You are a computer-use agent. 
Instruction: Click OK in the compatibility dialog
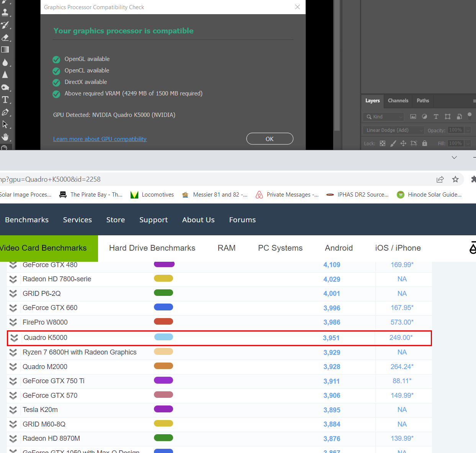click(x=270, y=139)
